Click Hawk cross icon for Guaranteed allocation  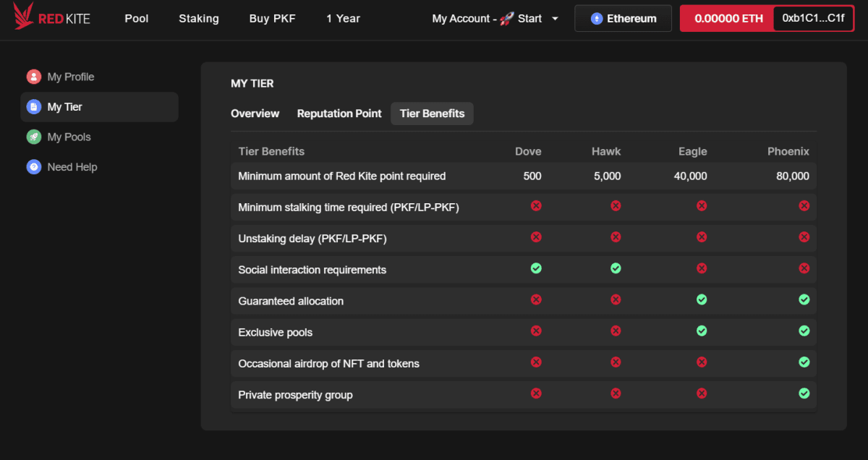coord(616,299)
